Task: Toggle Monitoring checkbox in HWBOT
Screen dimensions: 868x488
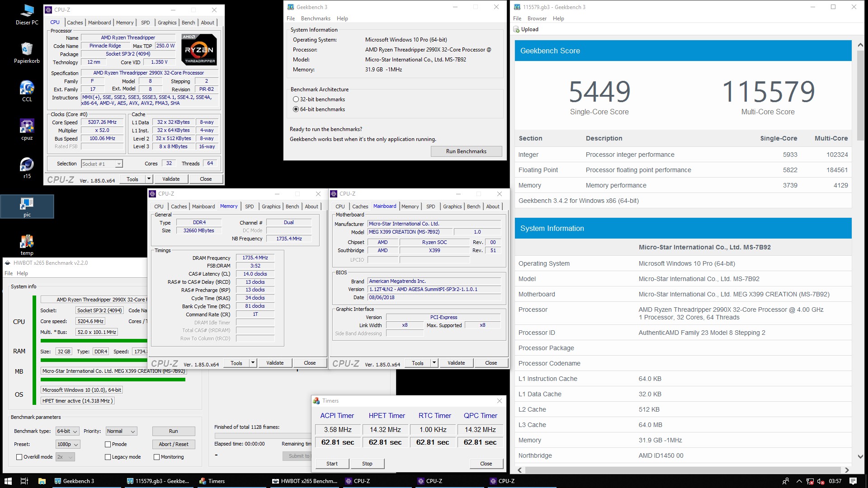Action: pos(156,457)
